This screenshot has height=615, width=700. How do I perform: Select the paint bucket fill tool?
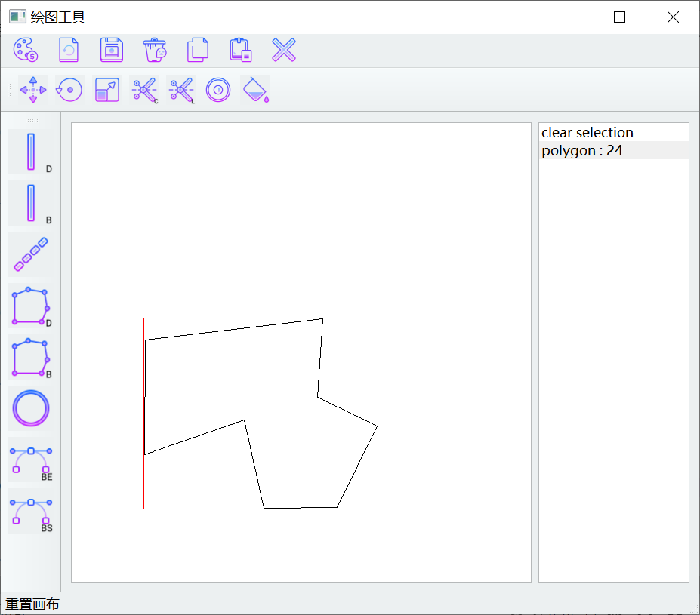(x=255, y=90)
